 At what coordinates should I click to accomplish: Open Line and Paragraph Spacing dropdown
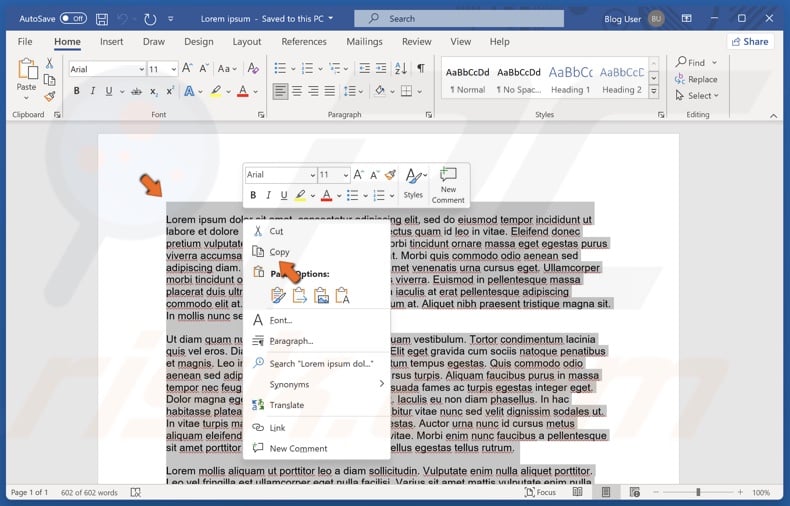tap(354, 91)
